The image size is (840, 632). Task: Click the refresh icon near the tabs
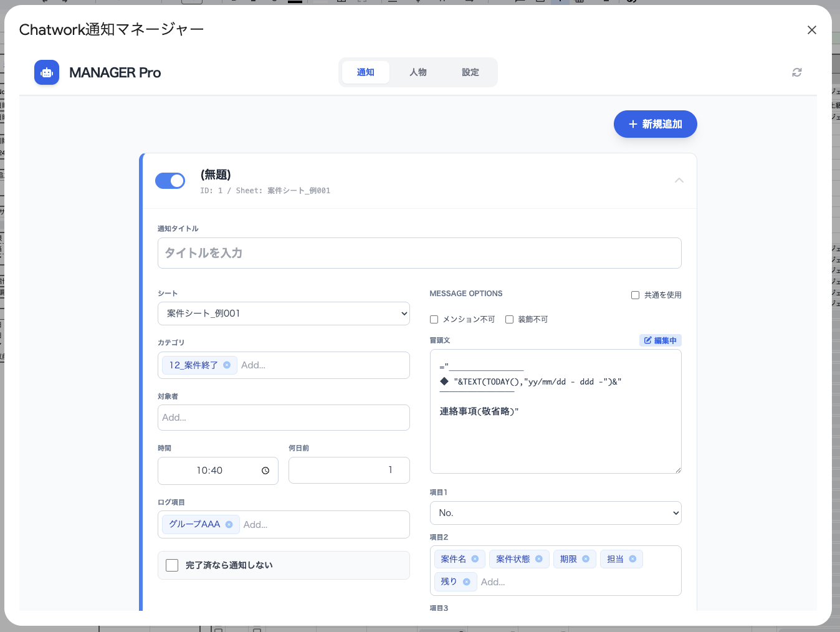(x=796, y=72)
